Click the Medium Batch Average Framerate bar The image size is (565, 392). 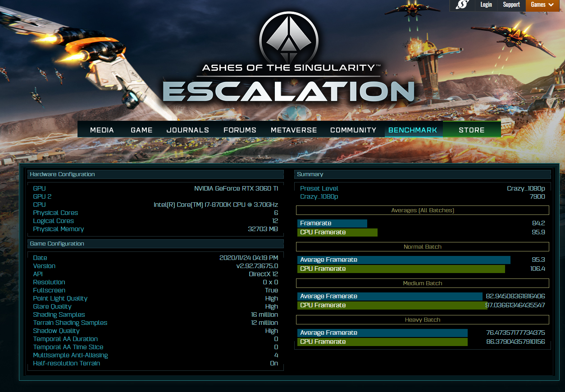coord(390,296)
